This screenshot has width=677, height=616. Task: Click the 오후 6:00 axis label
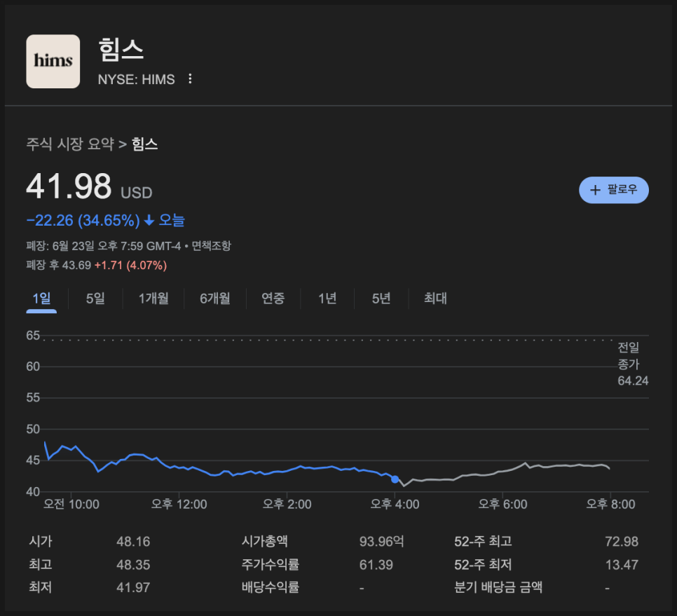[502, 504]
